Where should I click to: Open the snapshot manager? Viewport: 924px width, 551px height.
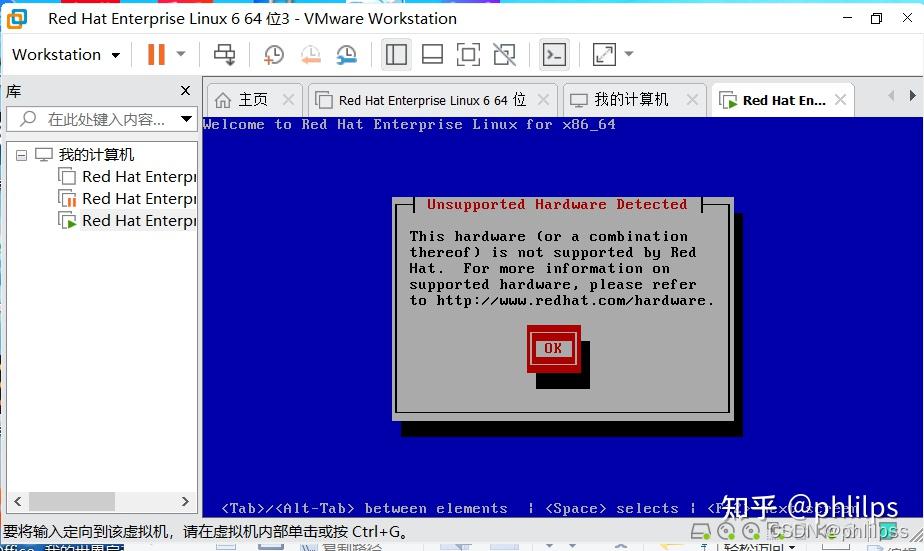coord(346,55)
